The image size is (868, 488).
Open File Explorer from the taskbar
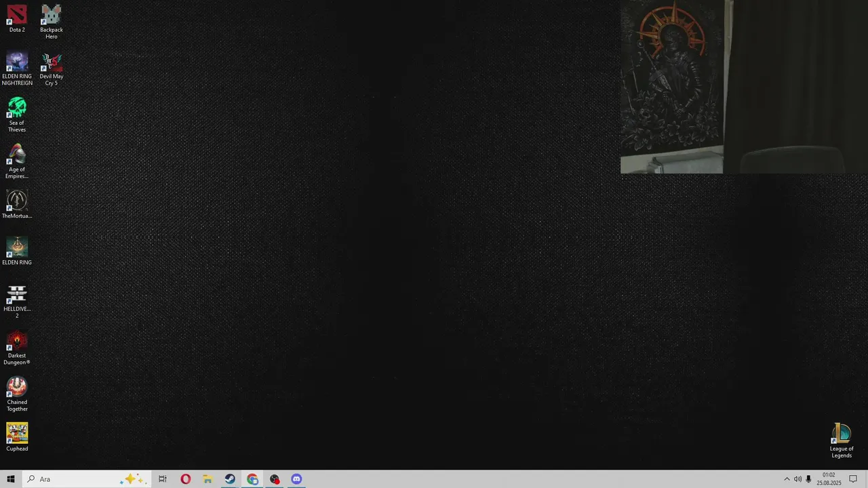pos(208,479)
